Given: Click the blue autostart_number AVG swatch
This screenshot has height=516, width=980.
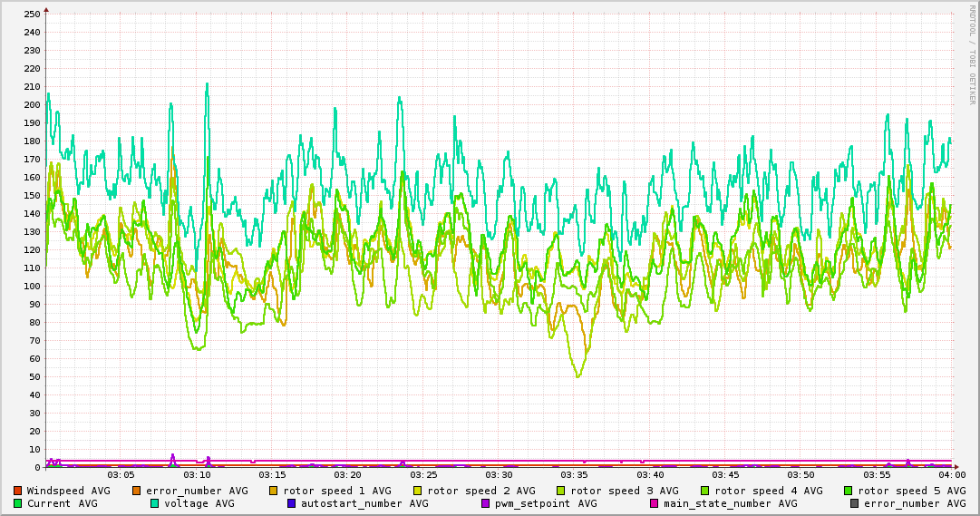Looking at the screenshot, I should pyautogui.click(x=291, y=503).
